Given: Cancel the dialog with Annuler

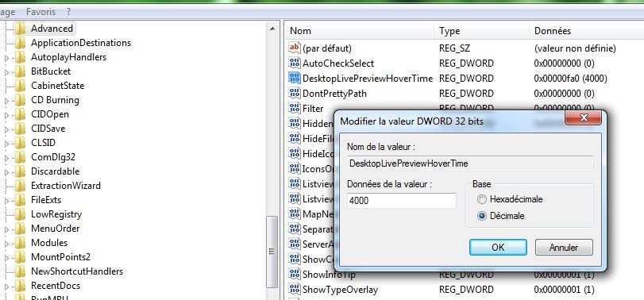Looking at the screenshot, I should point(564,248).
